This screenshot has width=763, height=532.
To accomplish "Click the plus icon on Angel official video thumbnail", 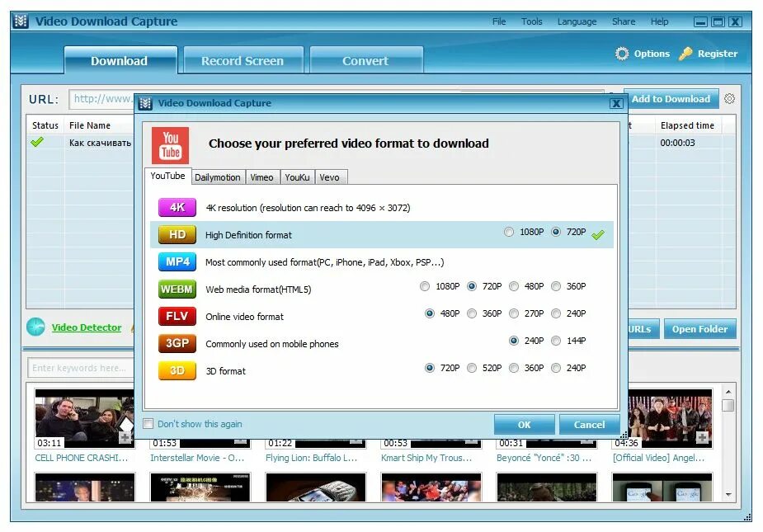I will [x=702, y=438].
